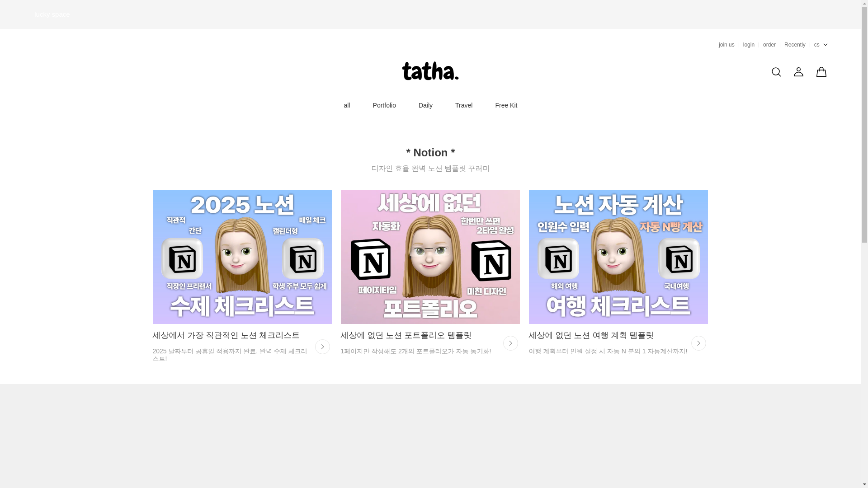The height and width of the screenshot is (488, 868).
Task: Click the tatha. logo
Action: click(x=430, y=71)
